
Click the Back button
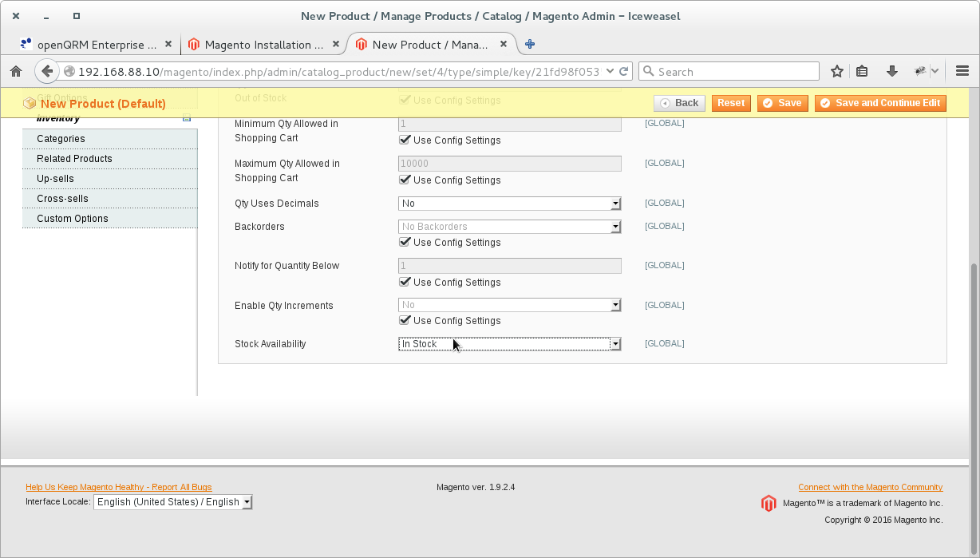679,103
